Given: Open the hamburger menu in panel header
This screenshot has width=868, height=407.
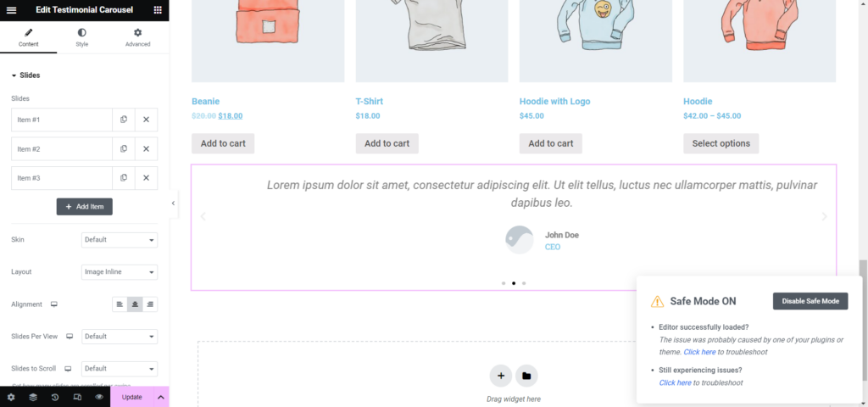Looking at the screenshot, I should (11, 10).
